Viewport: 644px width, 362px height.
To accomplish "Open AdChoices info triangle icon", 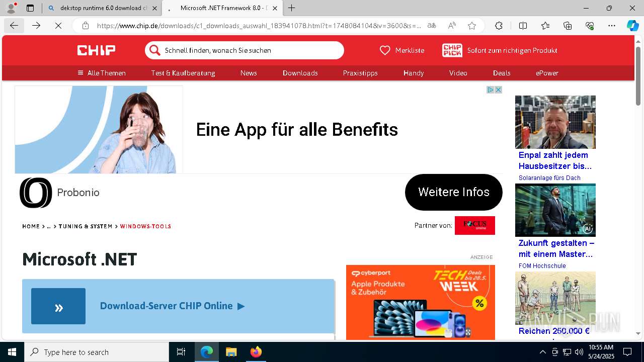I will click(x=490, y=89).
